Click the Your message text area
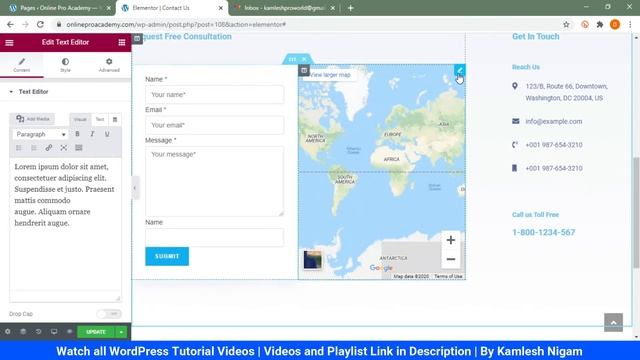 pos(214,181)
